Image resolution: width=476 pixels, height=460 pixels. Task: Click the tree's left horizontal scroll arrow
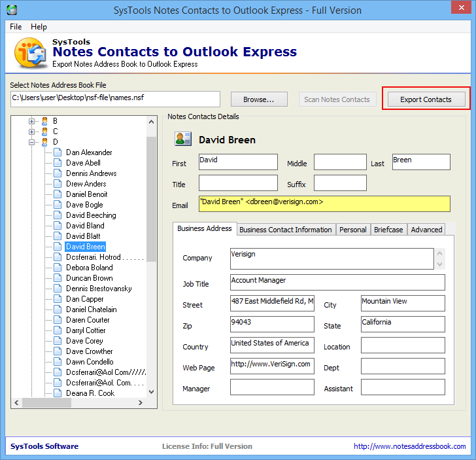pos(17,402)
